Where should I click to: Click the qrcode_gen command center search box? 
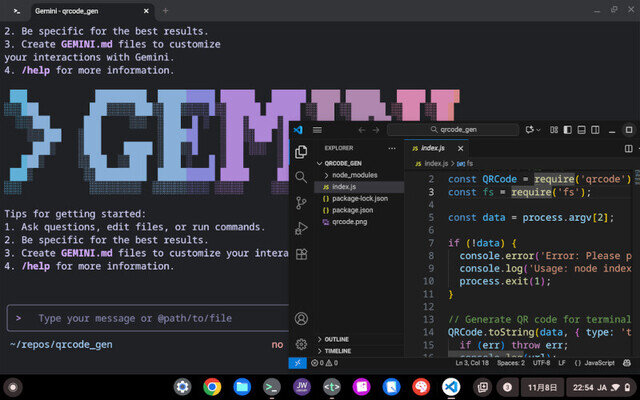453,130
